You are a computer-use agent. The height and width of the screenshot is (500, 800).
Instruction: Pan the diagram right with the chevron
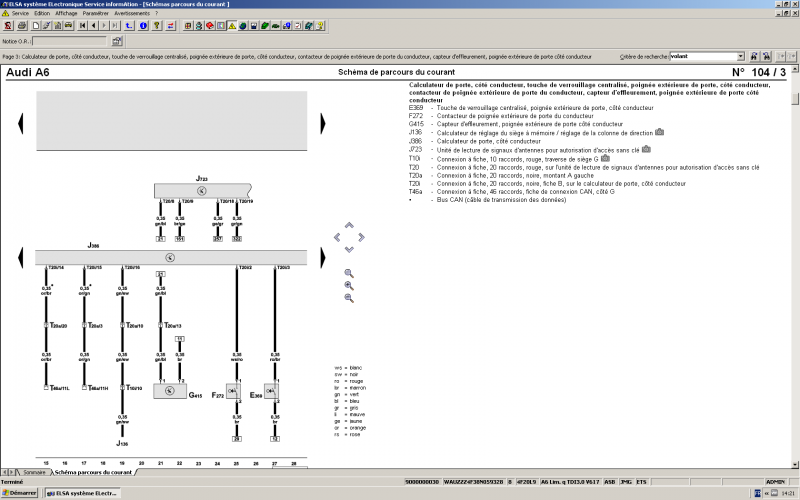tap(361, 237)
